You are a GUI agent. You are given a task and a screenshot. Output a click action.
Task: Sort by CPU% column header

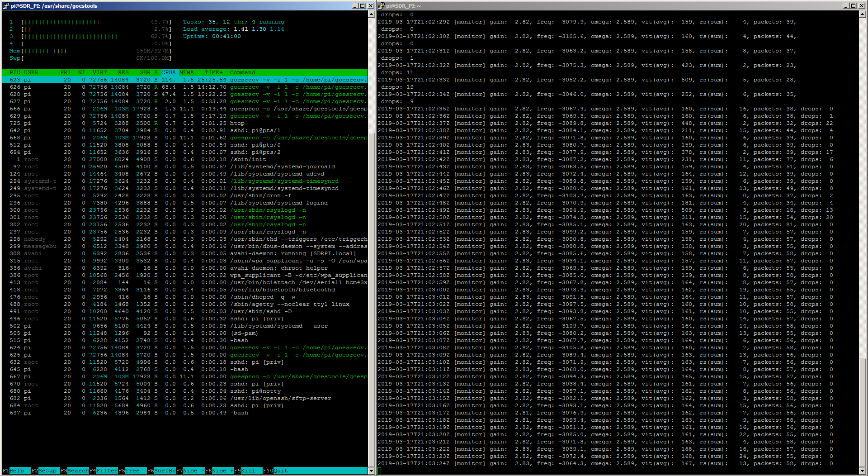(x=169, y=72)
